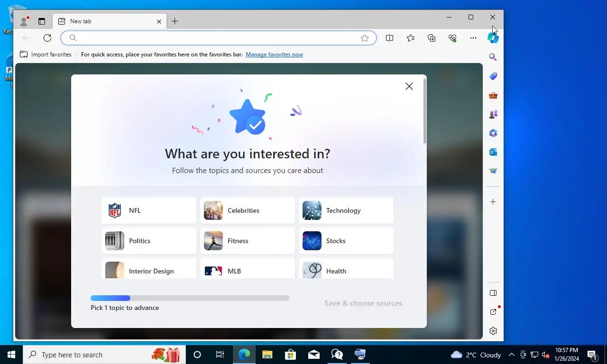Open sidebar Search icon

(x=493, y=57)
